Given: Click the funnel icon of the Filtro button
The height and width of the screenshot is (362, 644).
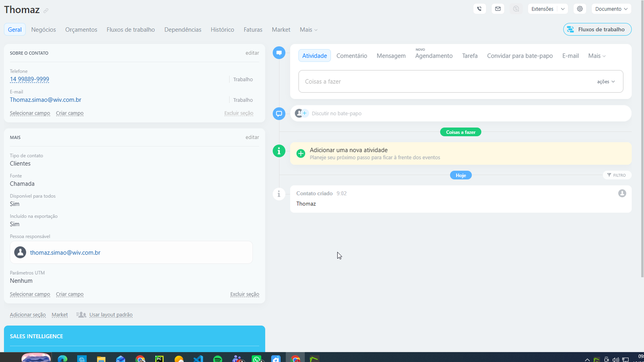Looking at the screenshot, I should (x=609, y=175).
